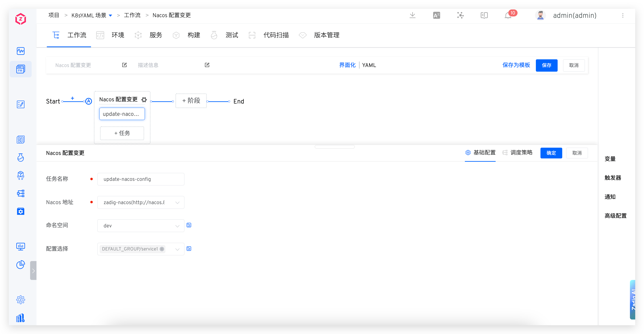Click the namespace variable icon beside dev
This screenshot has width=644, height=334.
click(x=189, y=225)
